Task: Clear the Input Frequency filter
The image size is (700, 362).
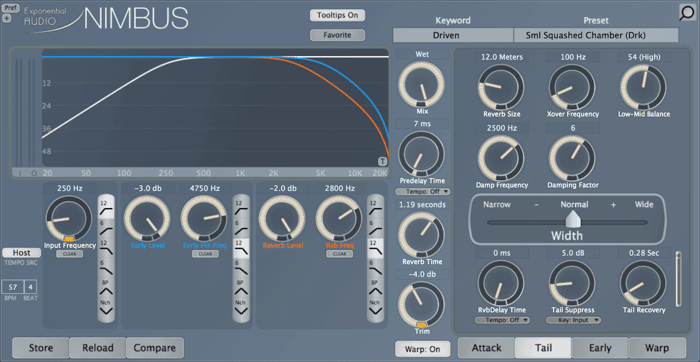Action: [69, 254]
